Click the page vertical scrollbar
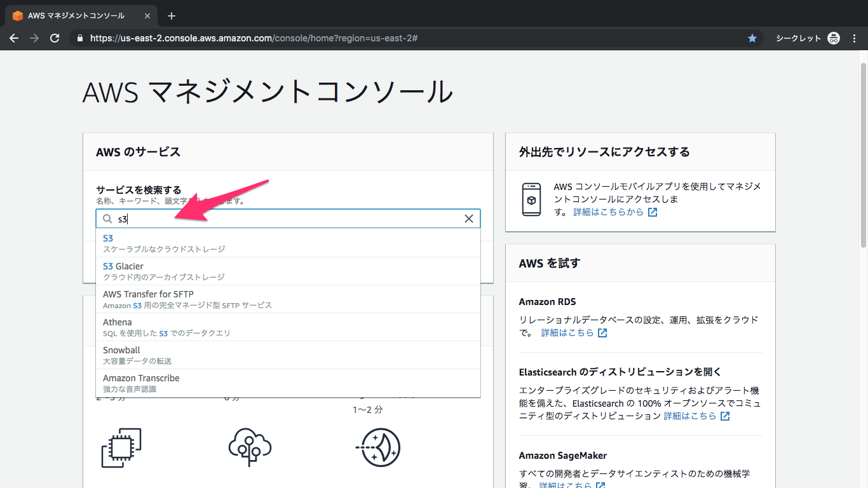This screenshot has height=488, width=868. click(863, 154)
